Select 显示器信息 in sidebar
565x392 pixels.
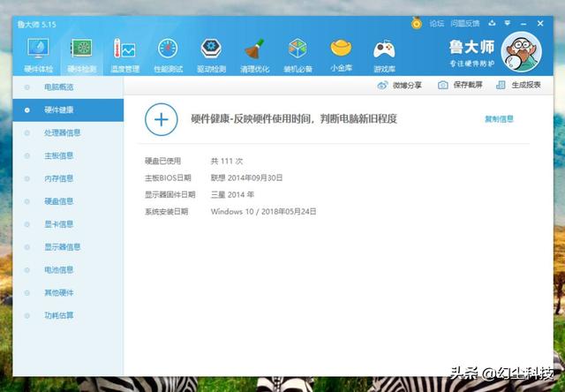[x=68, y=247]
